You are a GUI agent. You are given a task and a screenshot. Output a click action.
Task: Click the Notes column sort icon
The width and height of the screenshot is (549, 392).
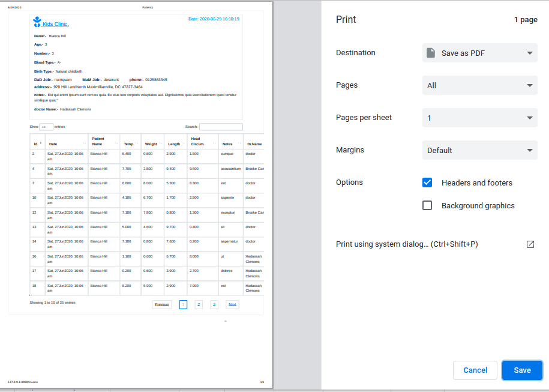pyautogui.click(x=239, y=143)
